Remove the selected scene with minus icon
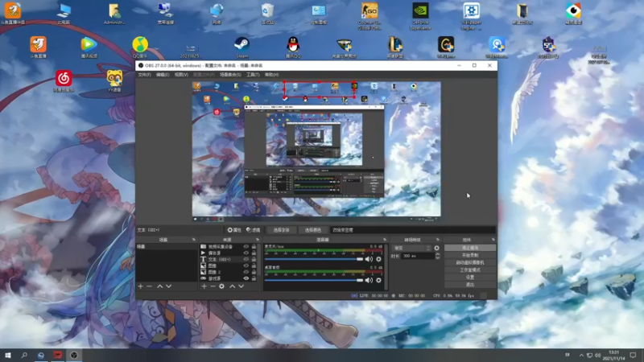 click(x=149, y=286)
